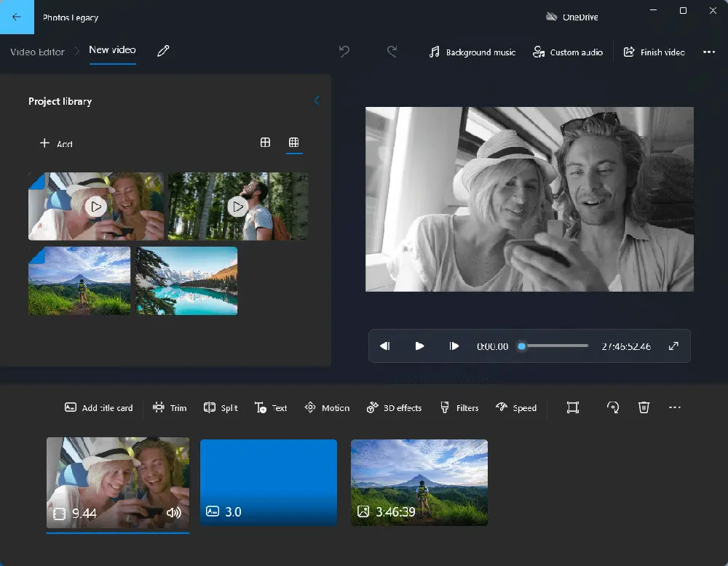
Task: Collapse the Project library panel
Action: (x=317, y=100)
